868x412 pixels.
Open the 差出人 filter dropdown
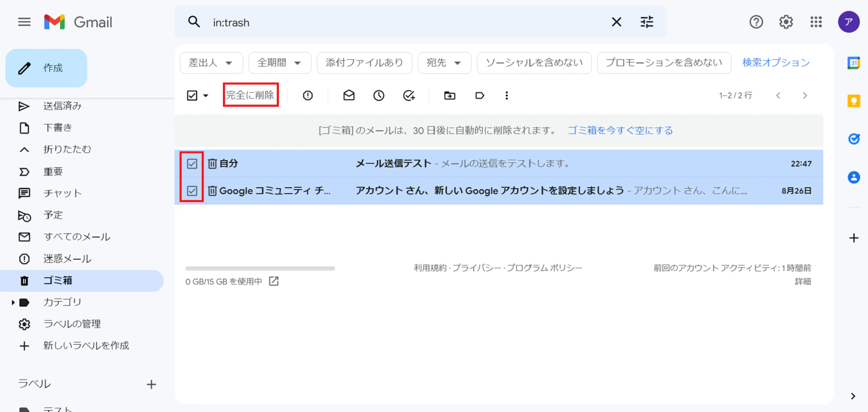211,63
